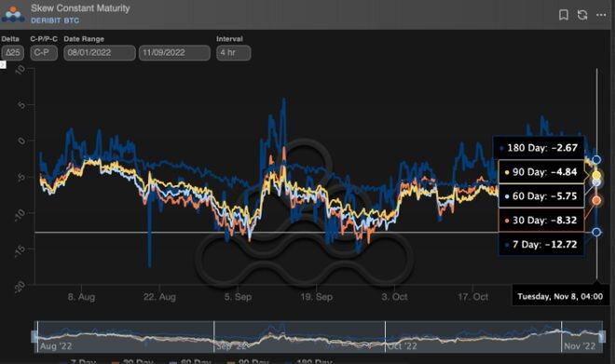Click the 3. Oct x-axis label
This screenshot has width=615, height=364.
[x=394, y=297]
